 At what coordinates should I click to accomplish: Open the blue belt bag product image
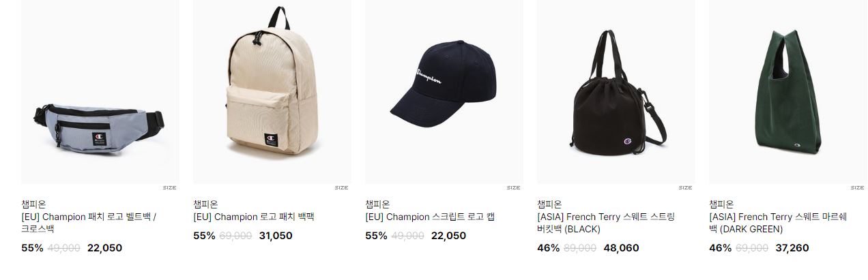click(100, 91)
